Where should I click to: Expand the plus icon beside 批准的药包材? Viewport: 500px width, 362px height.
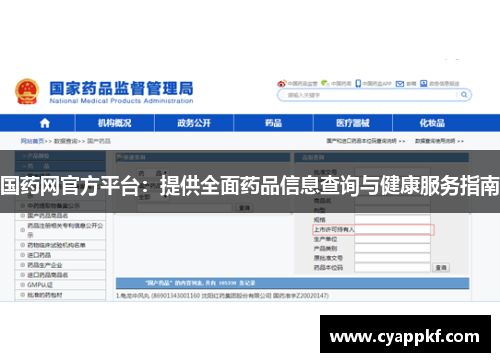tap(22, 295)
